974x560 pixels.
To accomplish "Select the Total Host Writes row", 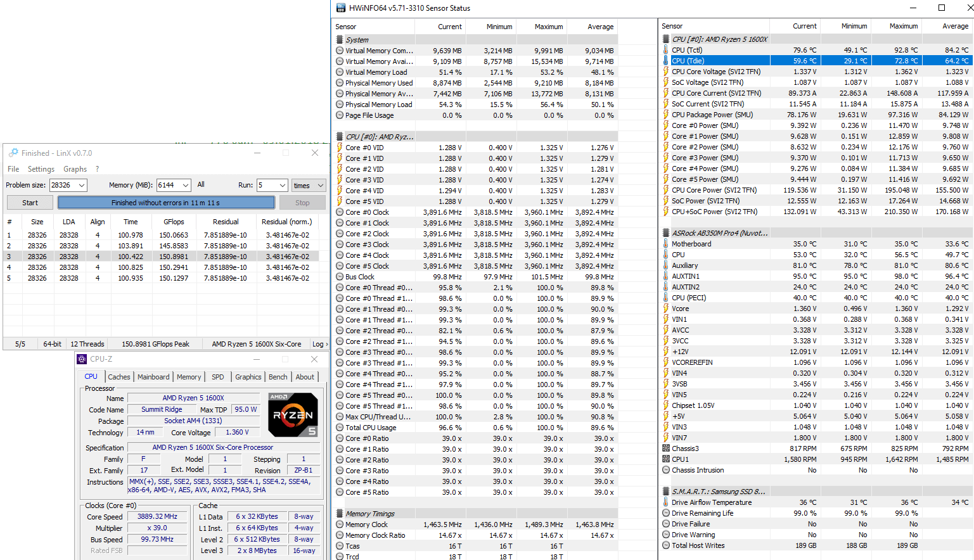I will [x=816, y=545].
